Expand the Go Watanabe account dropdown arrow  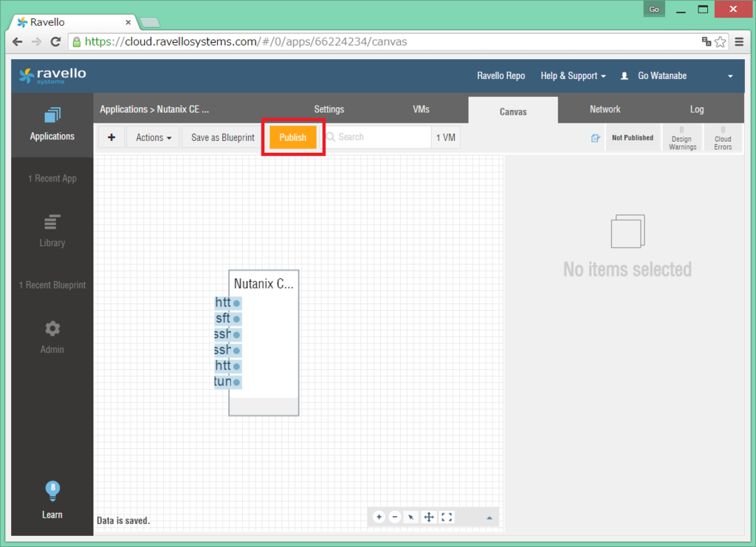[x=730, y=76]
